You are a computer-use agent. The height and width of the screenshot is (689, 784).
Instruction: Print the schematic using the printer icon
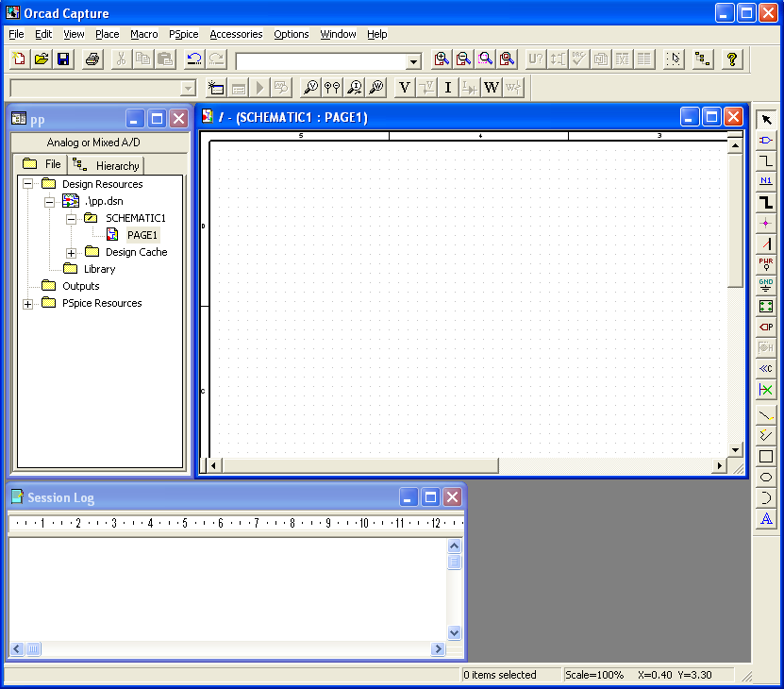[92, 59]
